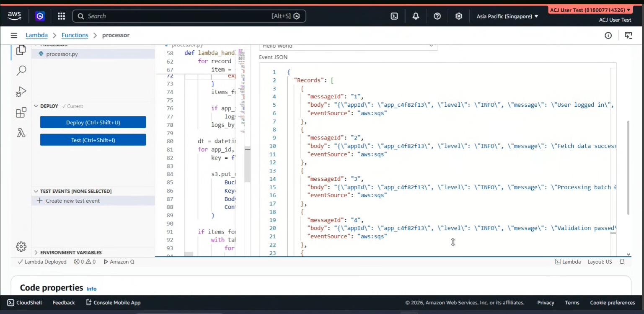Click Create new test event row
This screenshot has width=644, height=314.
93,201
